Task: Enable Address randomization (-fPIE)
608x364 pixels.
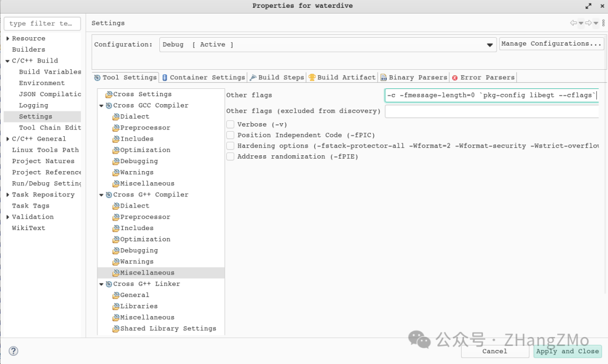Action: (230, 156)
